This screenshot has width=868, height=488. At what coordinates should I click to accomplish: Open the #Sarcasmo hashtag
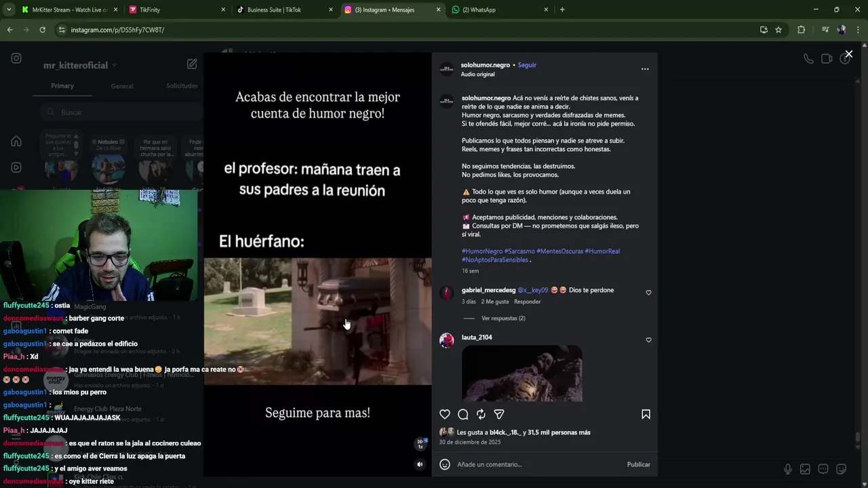click(x=519, y=251)
